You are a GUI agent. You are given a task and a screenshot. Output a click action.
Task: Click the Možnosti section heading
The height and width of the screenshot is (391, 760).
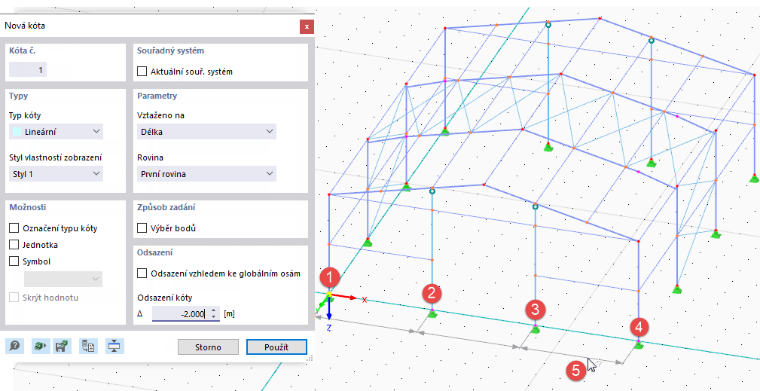pos(28,207)
